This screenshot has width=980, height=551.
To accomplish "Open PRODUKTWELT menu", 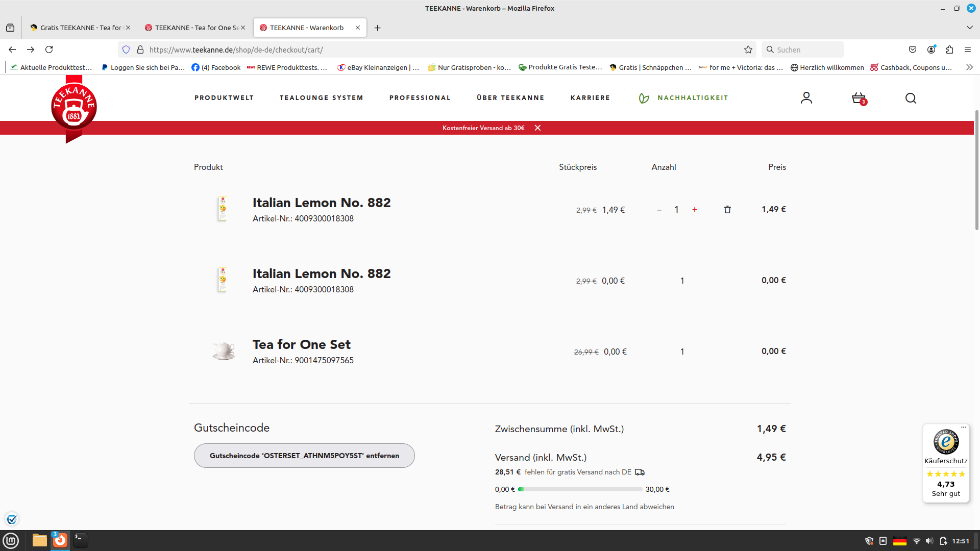I will point(224,98).
